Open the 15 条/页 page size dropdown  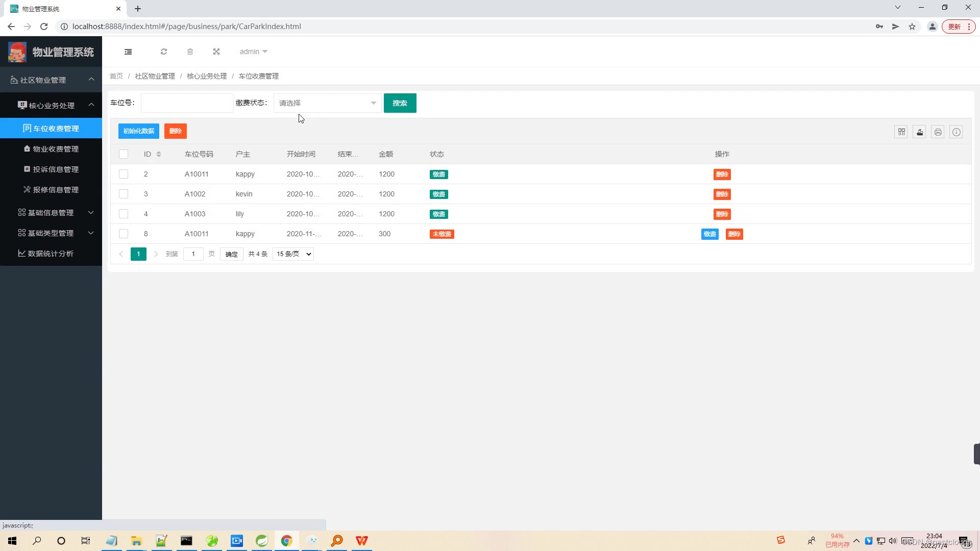(x=293, y=254)
